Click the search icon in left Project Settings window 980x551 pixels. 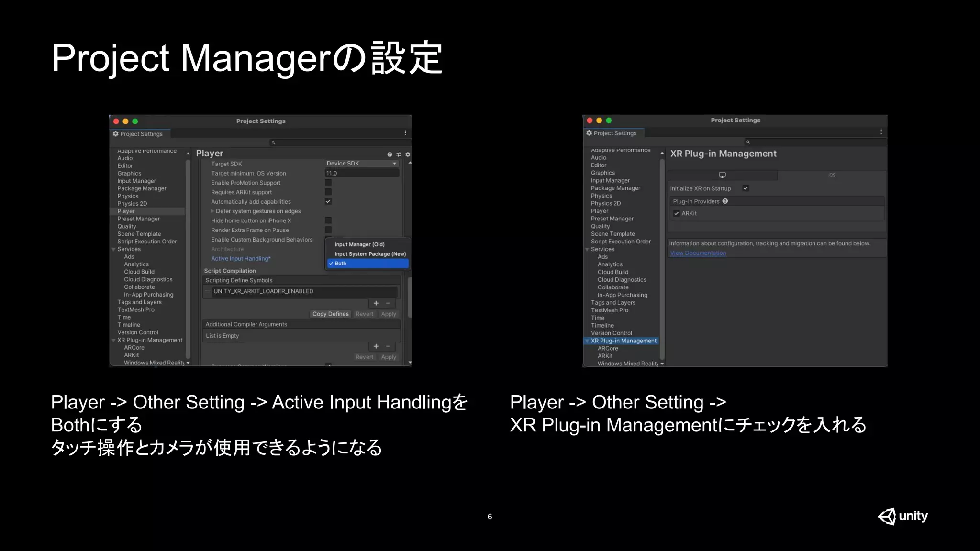[x=273, y=143]
